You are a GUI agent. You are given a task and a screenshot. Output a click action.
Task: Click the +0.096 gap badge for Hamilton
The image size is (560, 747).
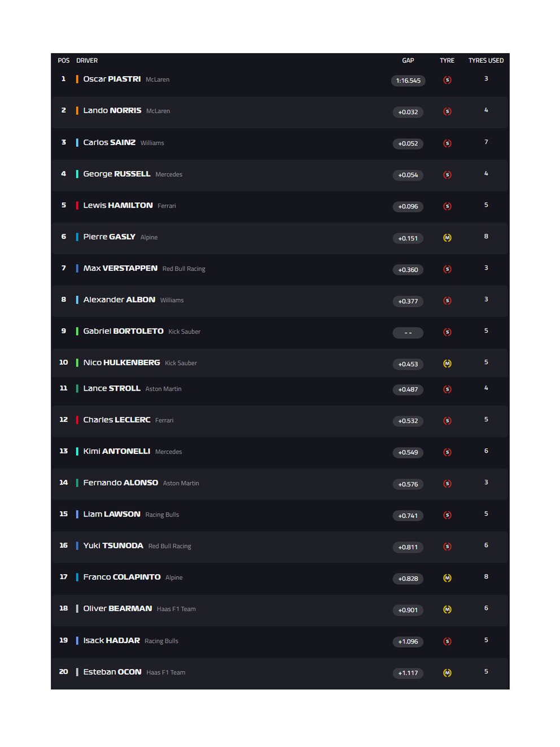(x=408, y=207)
